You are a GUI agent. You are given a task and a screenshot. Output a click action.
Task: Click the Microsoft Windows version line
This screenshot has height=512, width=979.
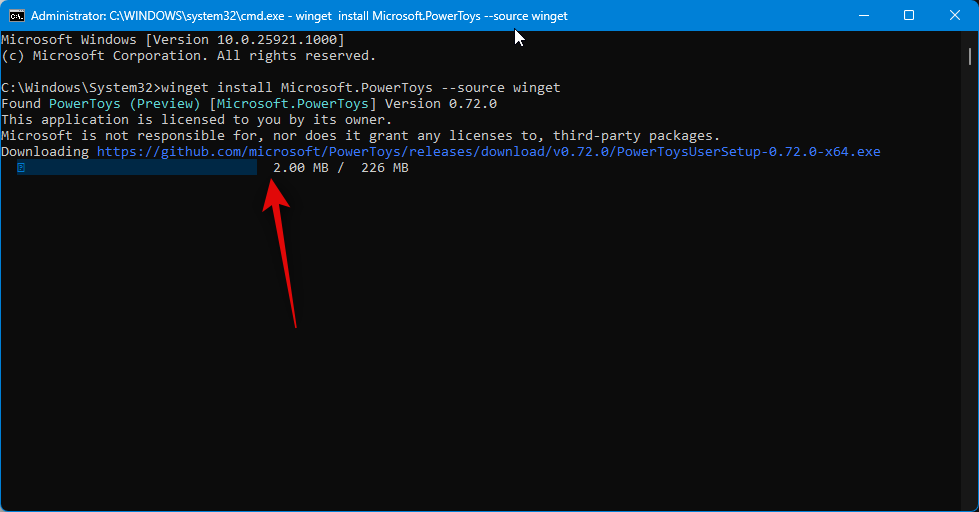coord(172,40)
